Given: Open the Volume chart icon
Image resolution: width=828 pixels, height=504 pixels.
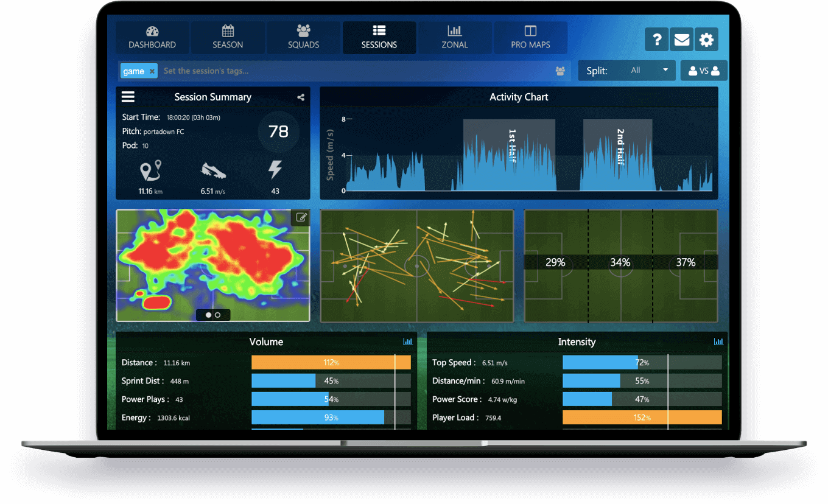Looking at the screenshot, I should click(408, 342).
